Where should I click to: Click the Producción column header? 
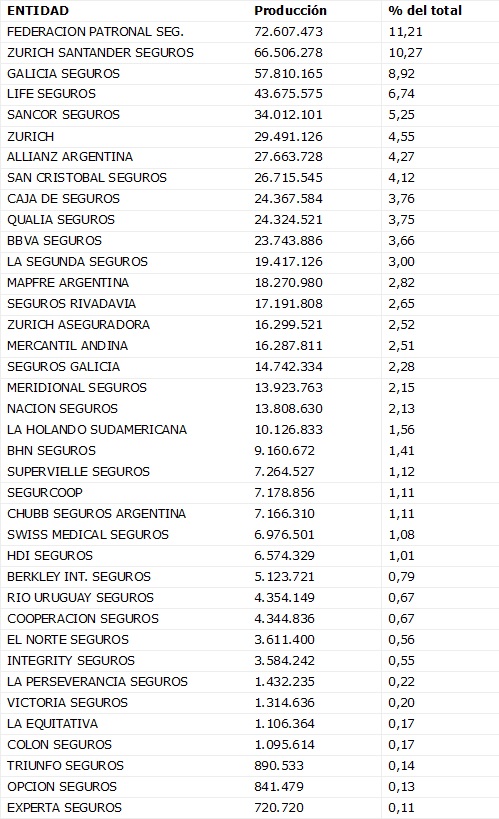[x=290, y=10]
